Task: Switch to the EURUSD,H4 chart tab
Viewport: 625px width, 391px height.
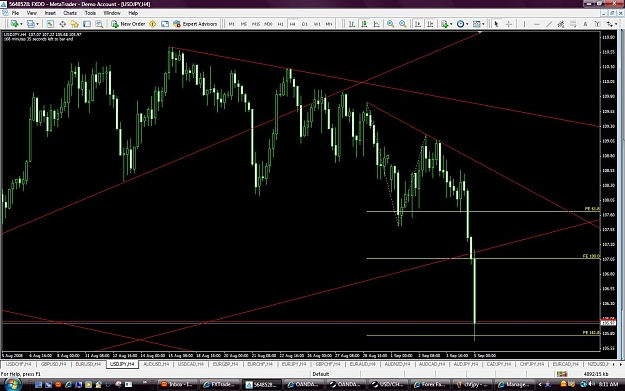Action: (x=88, y=364)
